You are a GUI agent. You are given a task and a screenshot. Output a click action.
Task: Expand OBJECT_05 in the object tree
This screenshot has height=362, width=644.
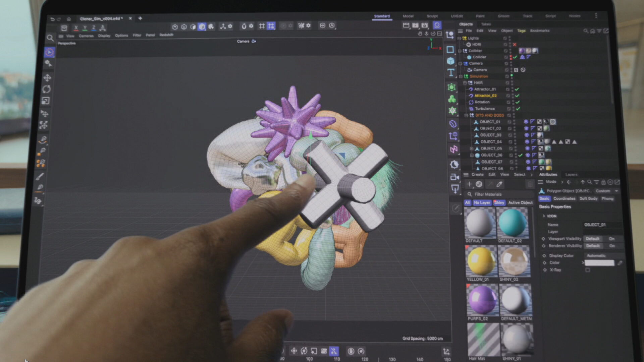tap(472, 148)
